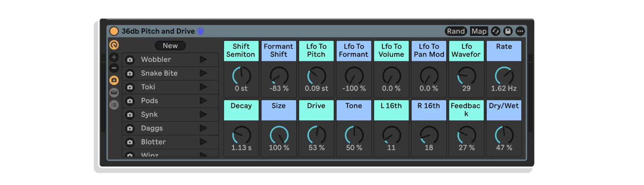Click the Drive macro knob

(317, 135)
